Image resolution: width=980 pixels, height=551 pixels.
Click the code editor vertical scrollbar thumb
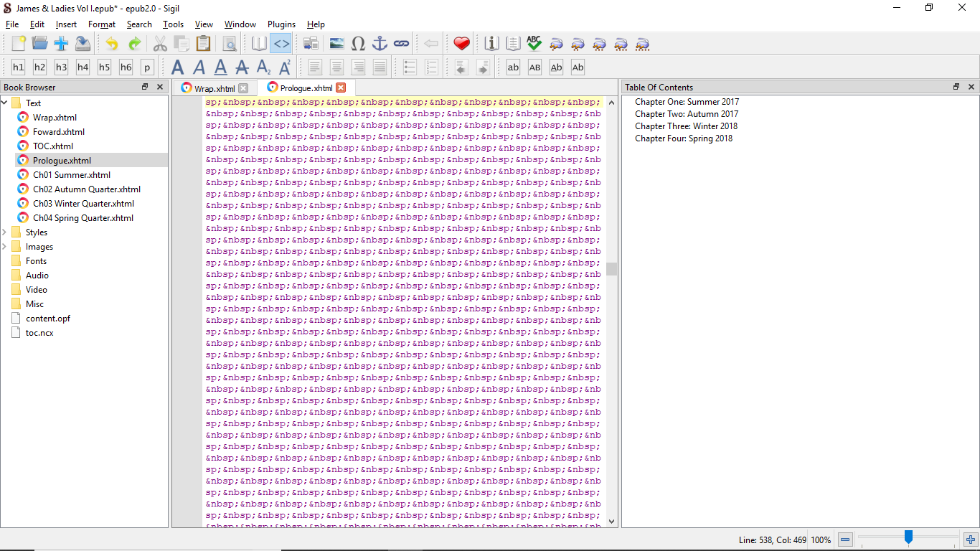click(611, 269)
